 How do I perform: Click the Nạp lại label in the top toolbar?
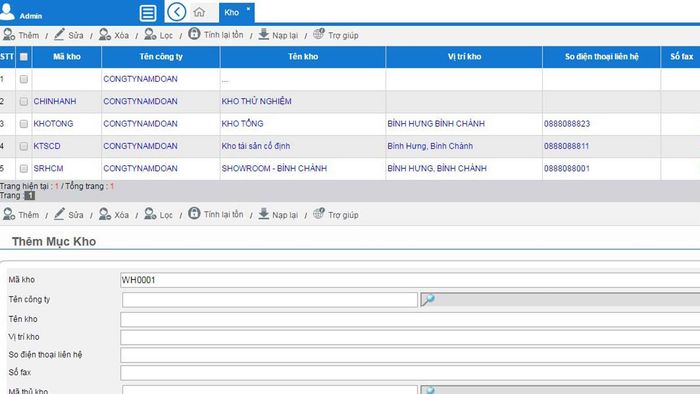[x=285, y=36]
